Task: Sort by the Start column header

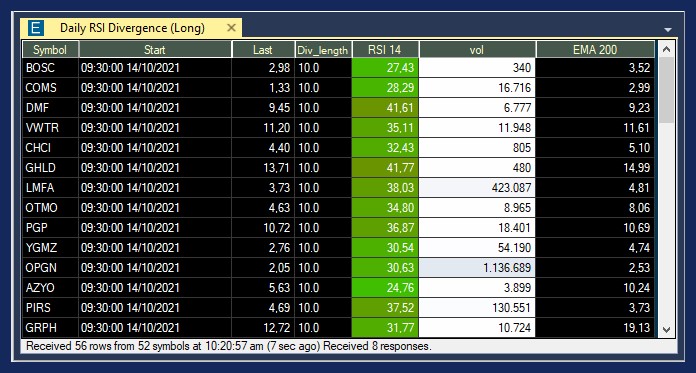Action: [155, 50]
